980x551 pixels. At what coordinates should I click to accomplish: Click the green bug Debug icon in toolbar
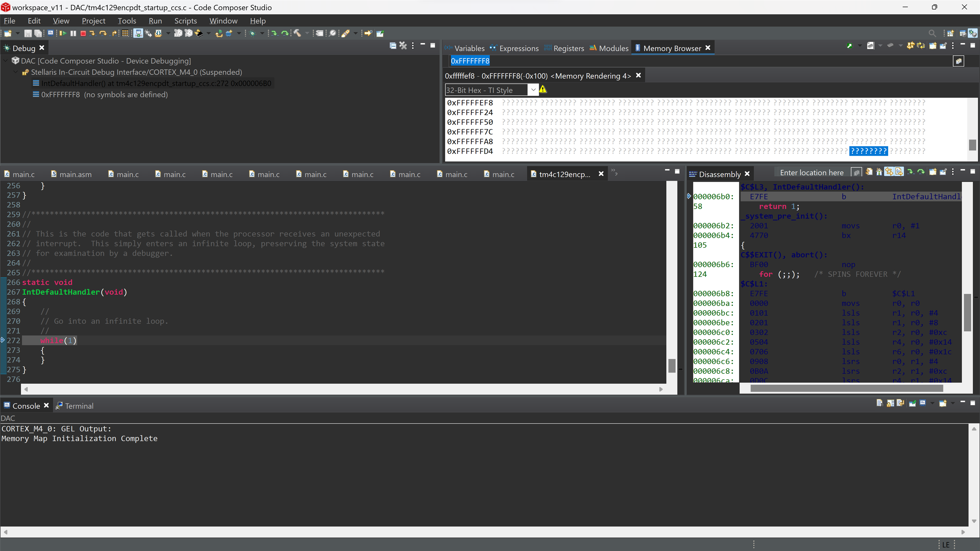click(252, 33)
